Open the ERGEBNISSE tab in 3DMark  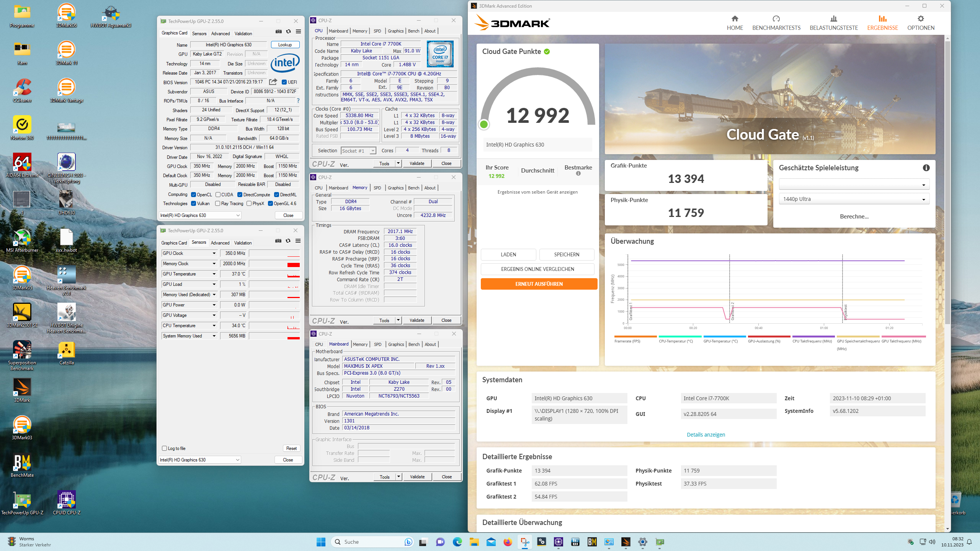(x=882, y=23)
